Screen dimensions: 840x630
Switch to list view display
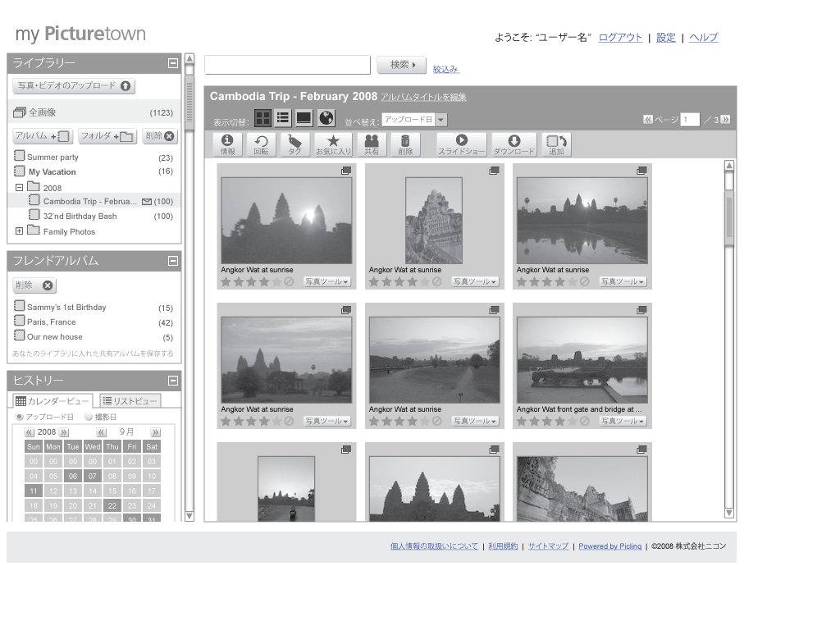(283, 118)
